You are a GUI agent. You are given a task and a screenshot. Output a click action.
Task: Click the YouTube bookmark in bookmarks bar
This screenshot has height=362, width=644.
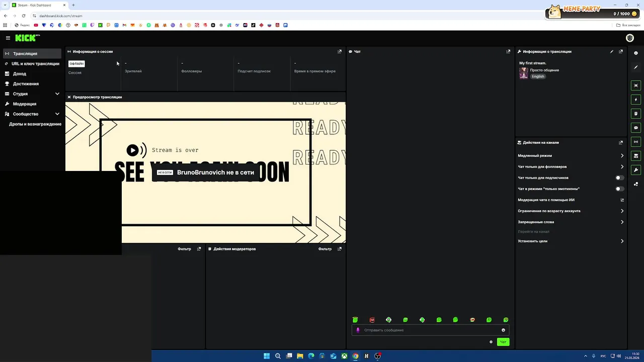point(36,25)
